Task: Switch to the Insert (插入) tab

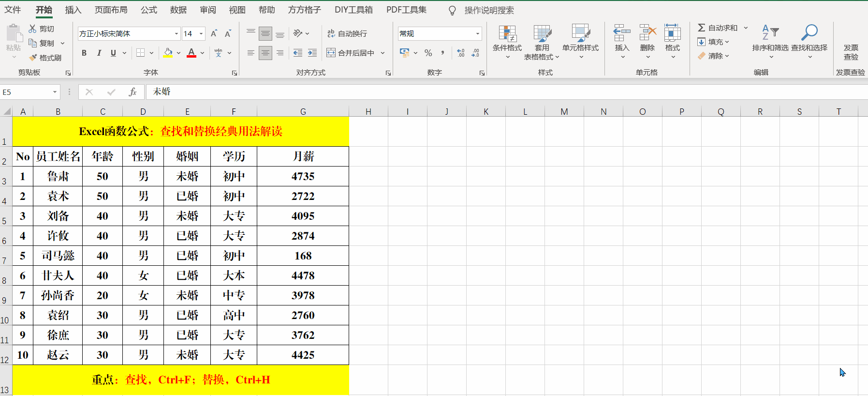Action: click(73, 10)
